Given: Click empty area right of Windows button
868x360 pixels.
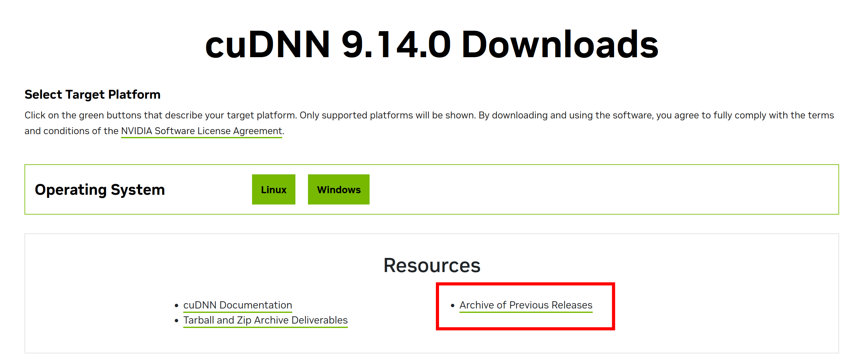Looking at the screenshot, I should click(x=573, y=190).
